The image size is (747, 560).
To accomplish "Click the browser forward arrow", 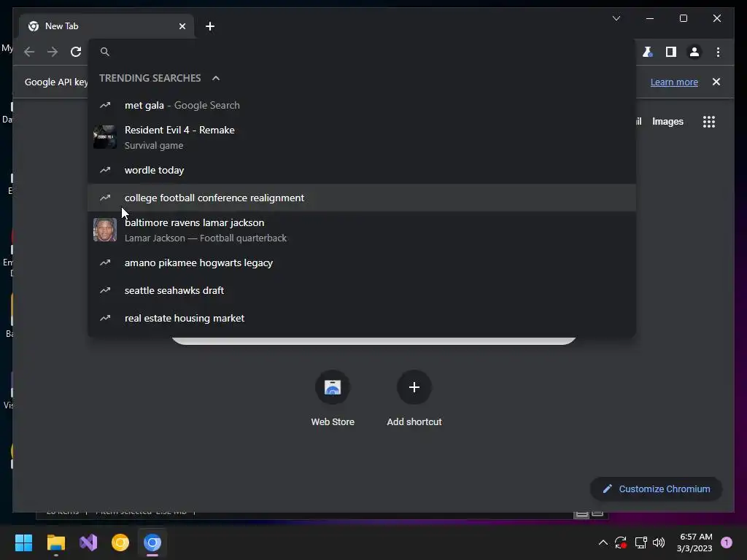I will (53, 52).
